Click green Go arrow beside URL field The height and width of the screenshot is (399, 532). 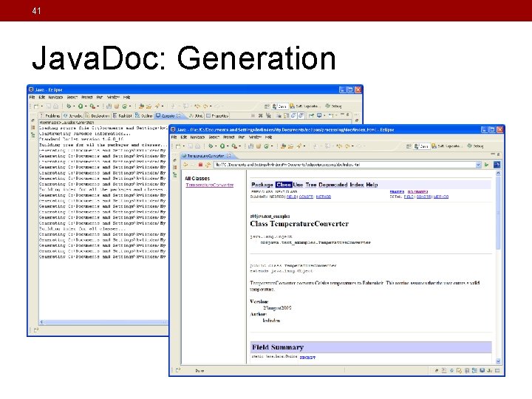487,165
